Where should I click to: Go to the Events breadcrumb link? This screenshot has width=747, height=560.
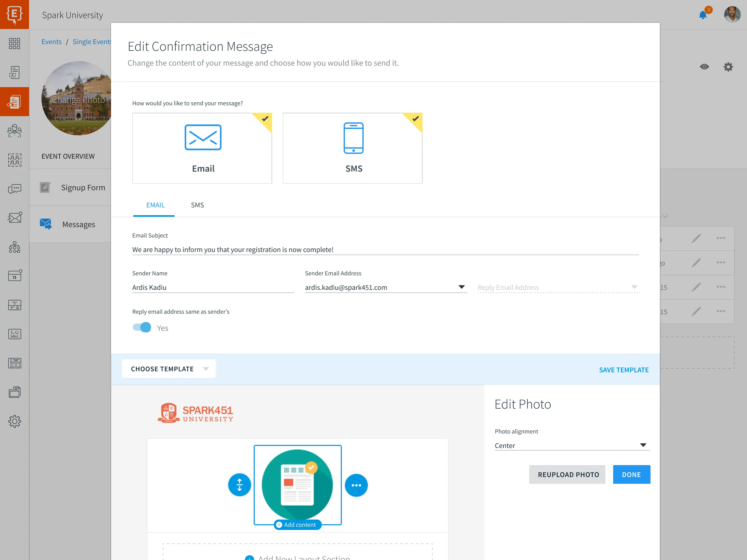pyautogui.click(x=51, y=41)
